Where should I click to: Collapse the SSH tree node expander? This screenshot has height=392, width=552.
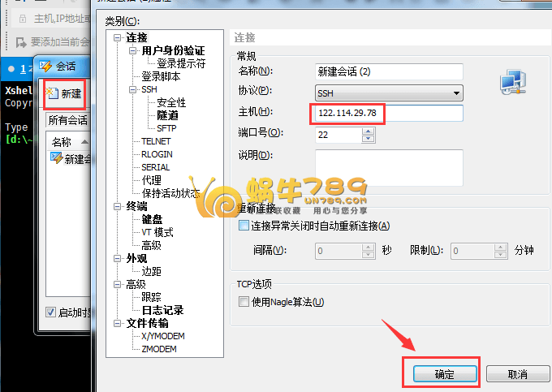pos(133,89)
